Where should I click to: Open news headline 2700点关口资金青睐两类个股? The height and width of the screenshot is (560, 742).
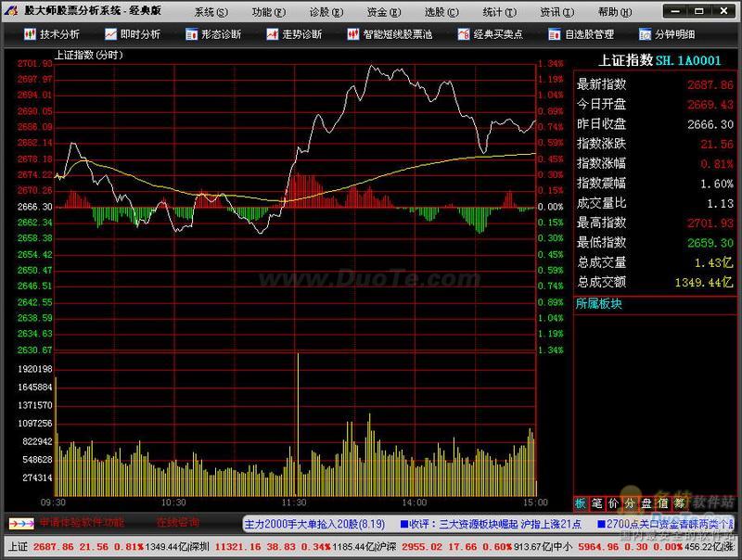tap(665, 524)
